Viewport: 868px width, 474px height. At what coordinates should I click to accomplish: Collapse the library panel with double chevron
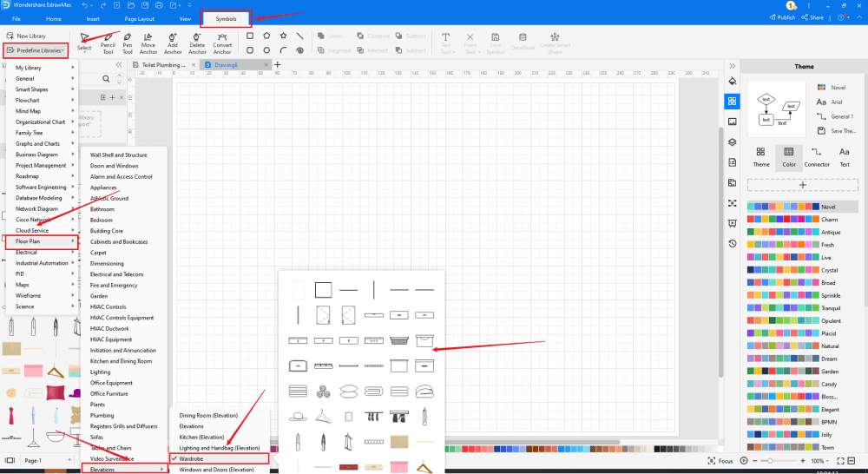pyautogui.click(x=118, y=65)
